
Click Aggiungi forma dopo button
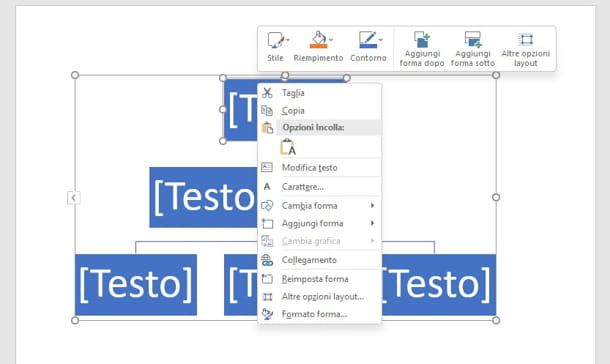(x=422, y=49)
